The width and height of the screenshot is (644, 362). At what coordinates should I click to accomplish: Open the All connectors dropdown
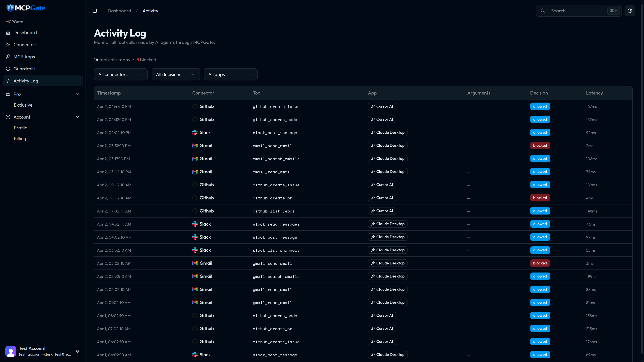[120, 74]
